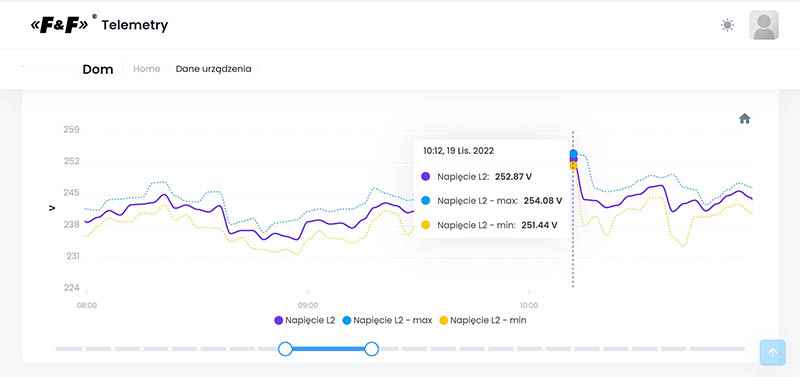Click the 259 value on the Y axis

click(x=71, y=130)
